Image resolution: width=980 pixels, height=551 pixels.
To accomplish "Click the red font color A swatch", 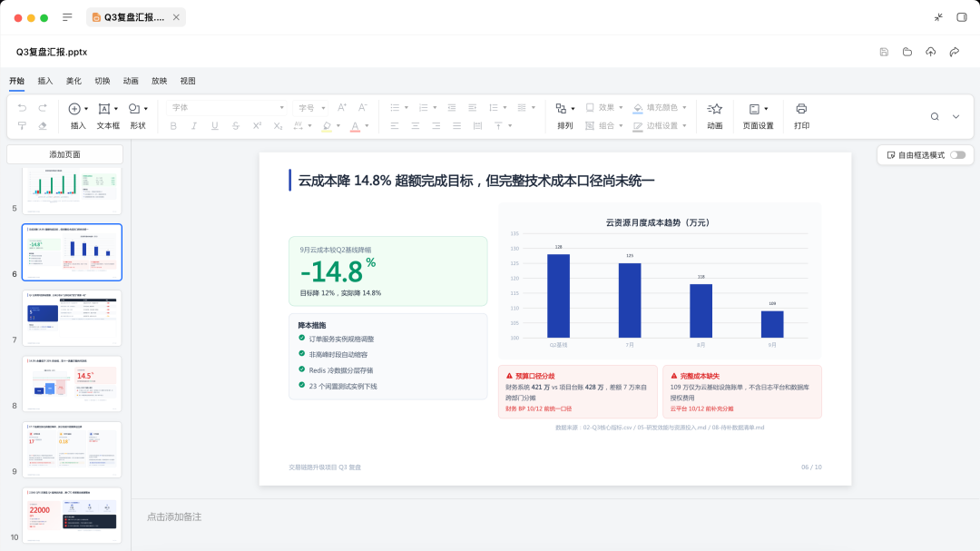I will click(x=355, y=125).
